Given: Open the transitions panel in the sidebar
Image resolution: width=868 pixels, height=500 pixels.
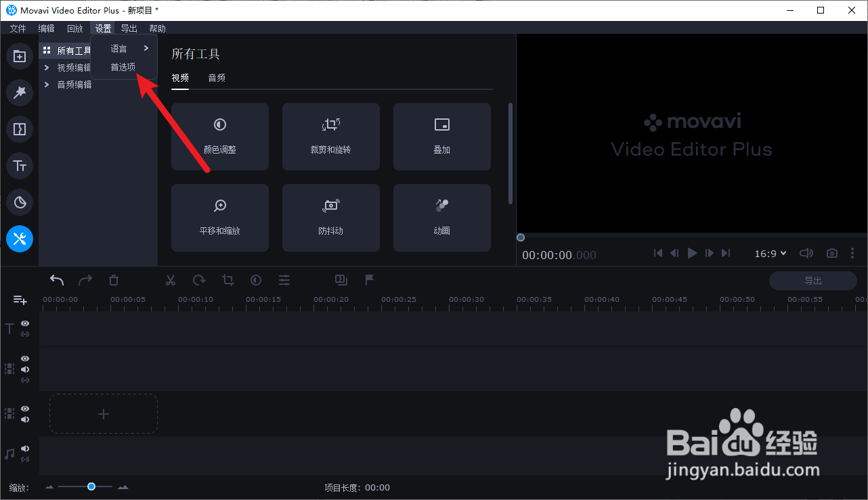Looking at the screenshot, I should 20,129.
